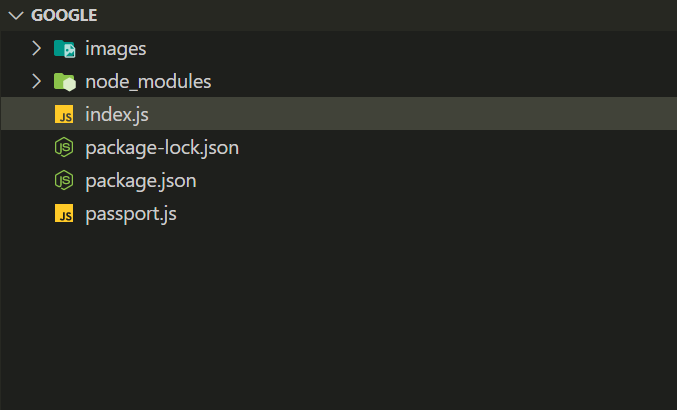Select the node_modules folder name
The image size is (677, 410).
[x=148, y=81]
